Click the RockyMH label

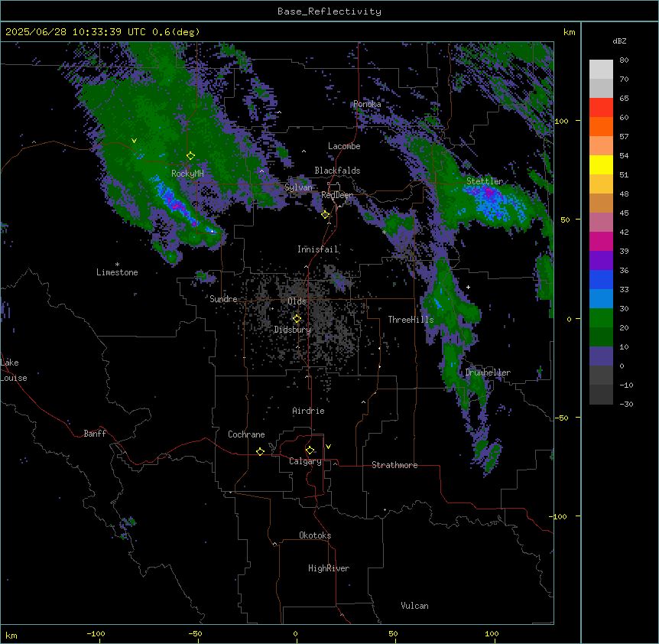point(187,174)
